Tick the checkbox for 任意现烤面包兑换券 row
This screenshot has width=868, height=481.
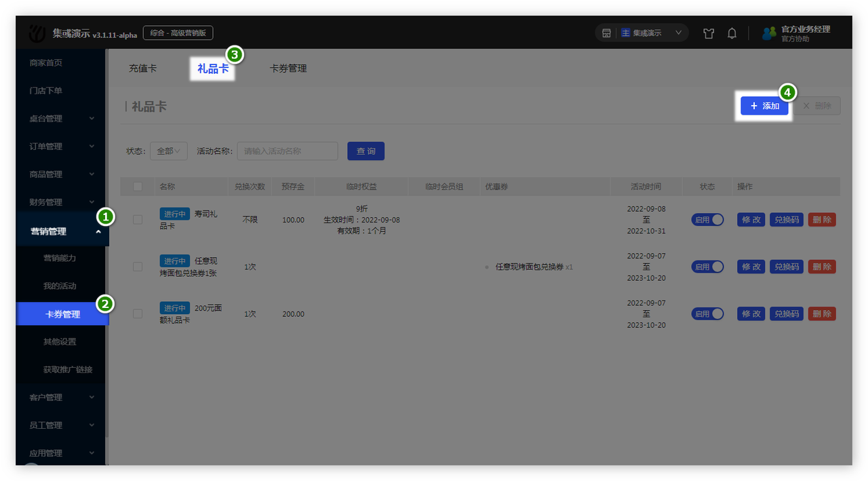[138, 267]
